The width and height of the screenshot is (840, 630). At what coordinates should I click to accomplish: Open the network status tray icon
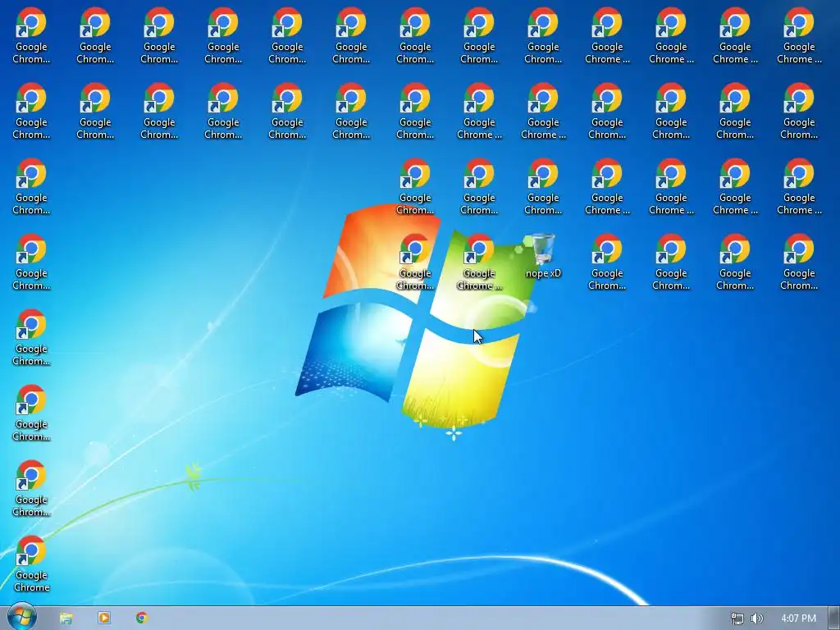[x=737, y=619]
